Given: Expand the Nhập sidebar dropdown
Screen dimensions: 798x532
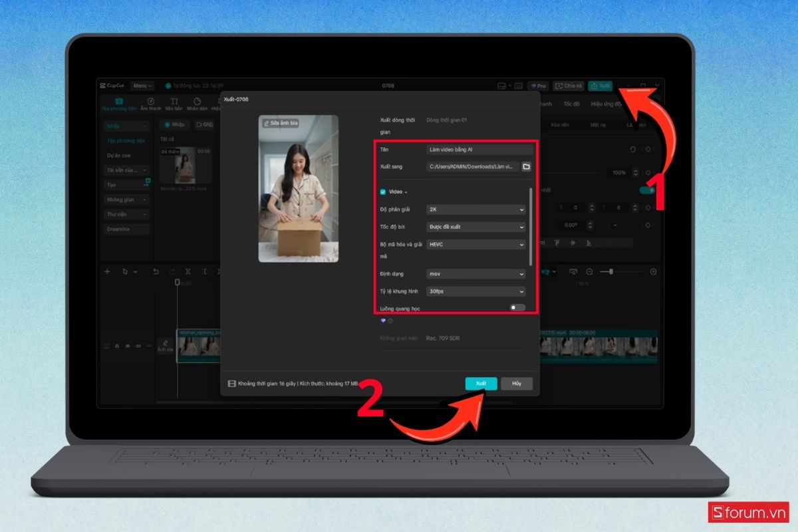Looking at the screenshot, I should pos(126,126).
